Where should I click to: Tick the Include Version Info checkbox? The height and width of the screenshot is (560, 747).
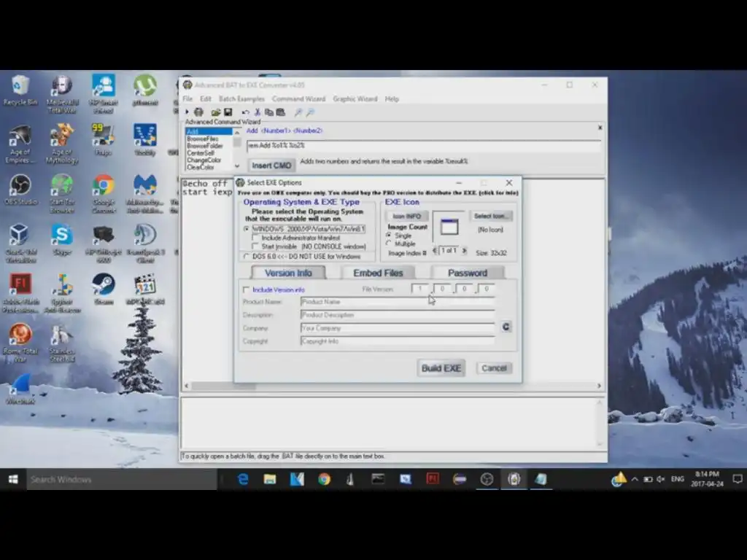click(x=246, y=289)
